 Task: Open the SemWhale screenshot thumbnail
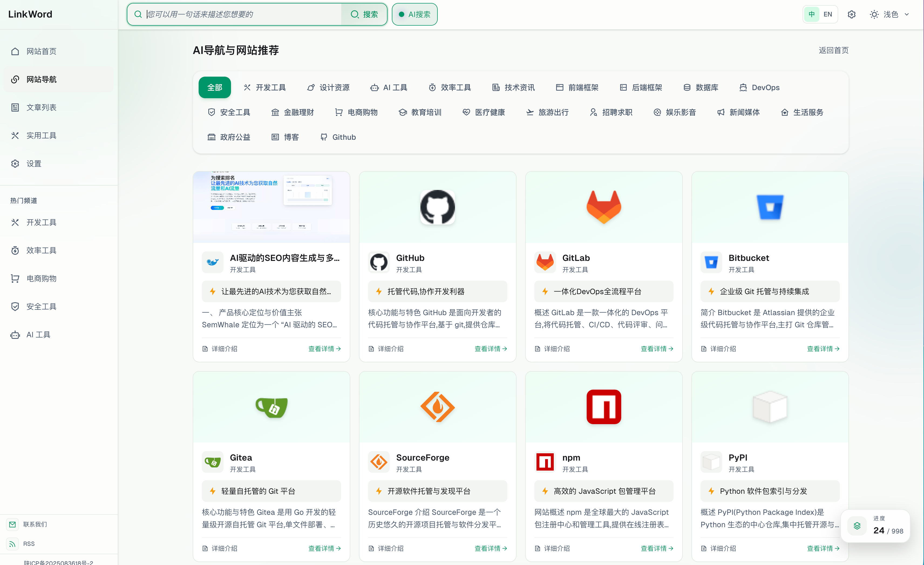(271, 207)
